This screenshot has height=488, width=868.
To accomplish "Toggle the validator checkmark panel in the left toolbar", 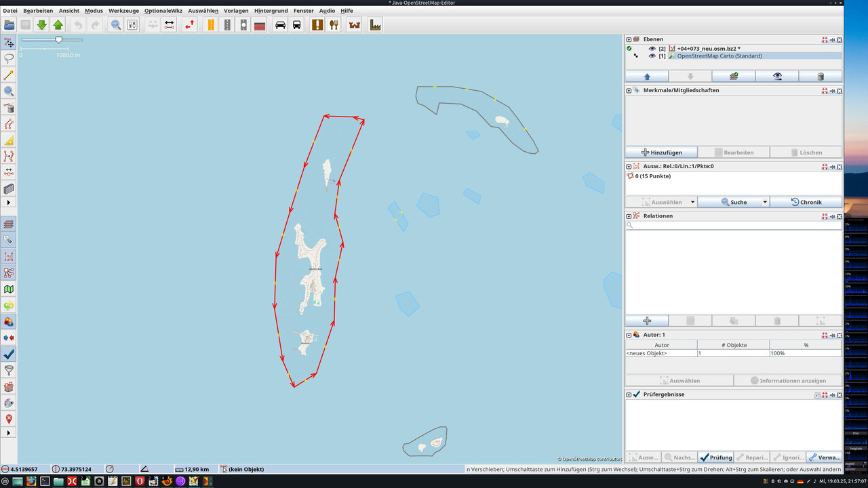I will pos(9,354).
